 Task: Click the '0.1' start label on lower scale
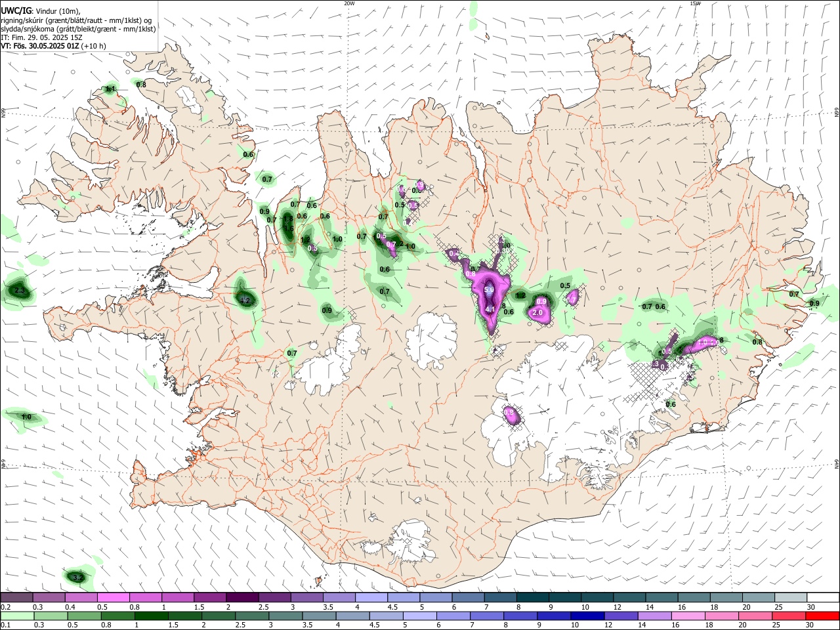point(5,625)
